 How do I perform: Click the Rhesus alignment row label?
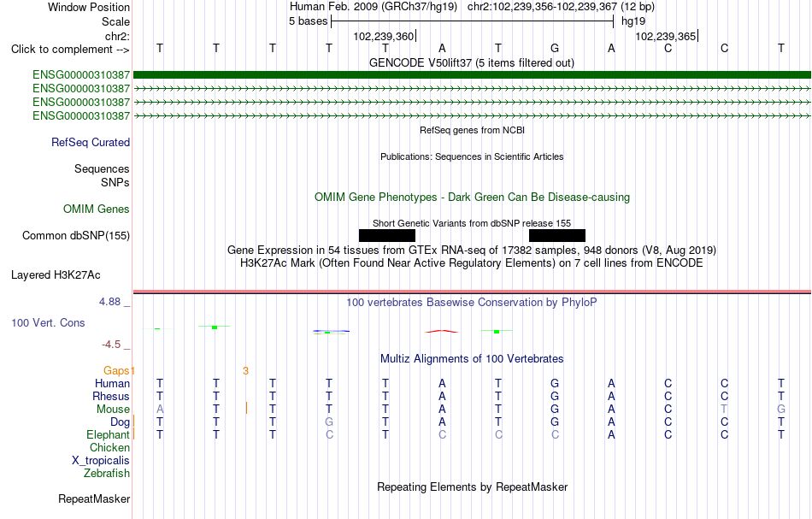pyautogui.click(x=111, y=396)
